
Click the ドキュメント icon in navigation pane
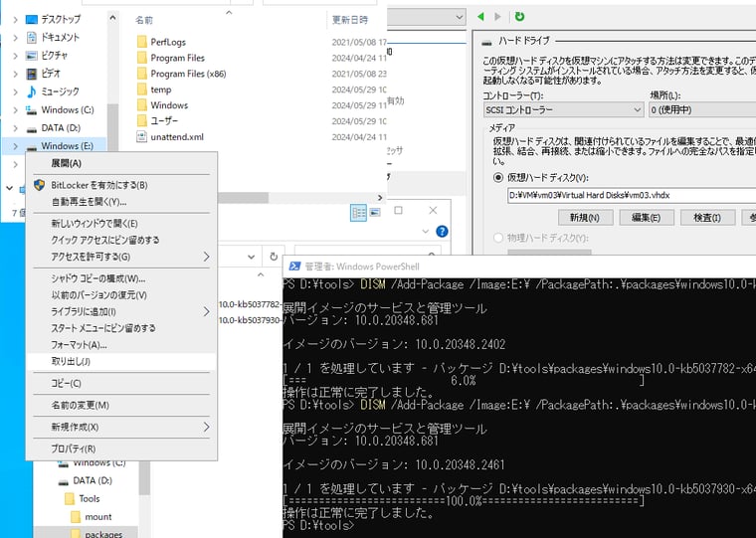pos(32,37)
